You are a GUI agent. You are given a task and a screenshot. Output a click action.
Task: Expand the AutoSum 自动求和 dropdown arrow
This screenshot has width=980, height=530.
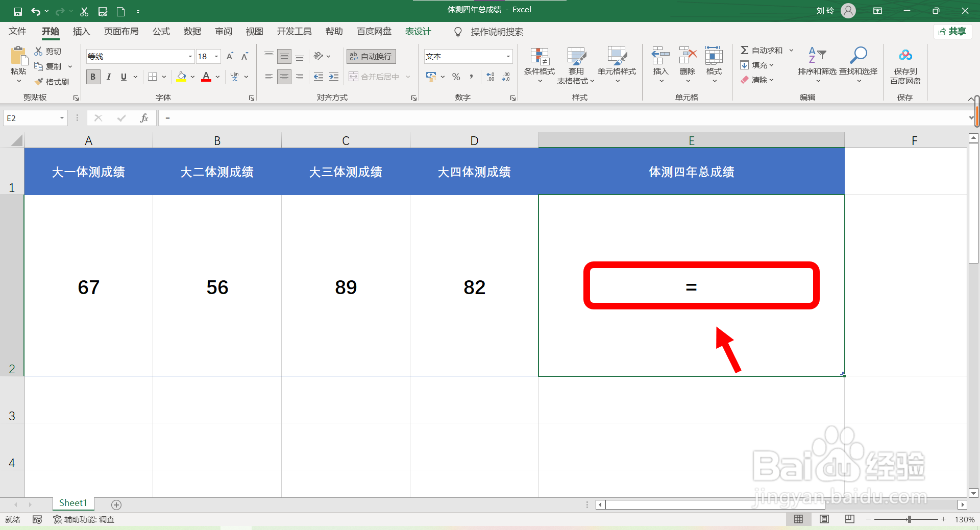click(791, 50)
